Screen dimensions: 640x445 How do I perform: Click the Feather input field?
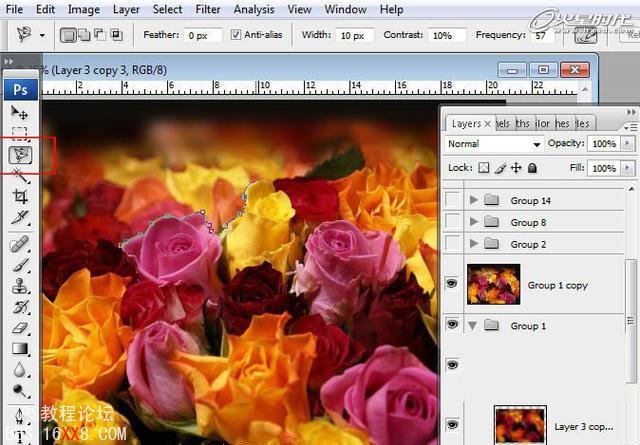[203, 36]
